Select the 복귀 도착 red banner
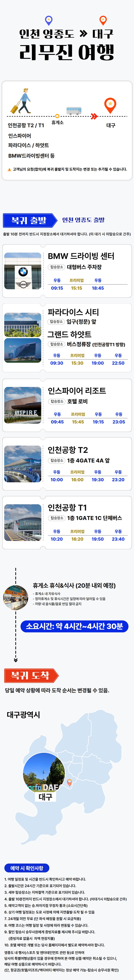 point(31,675)
